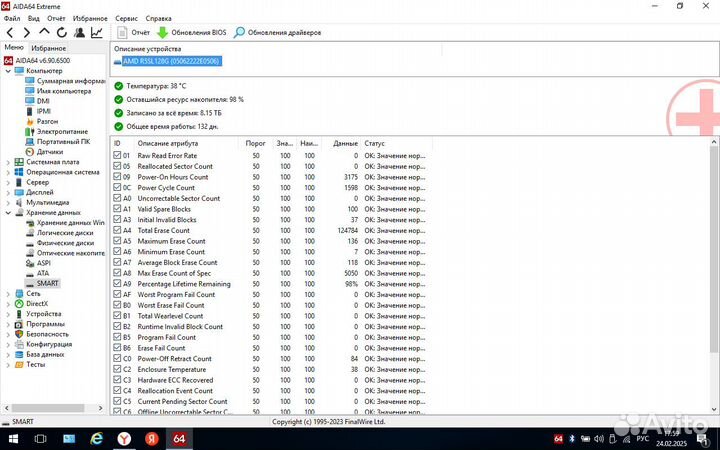
Task: Toggle checkbox for A4 Total Erase Count
Action: [x=117, y=230]
